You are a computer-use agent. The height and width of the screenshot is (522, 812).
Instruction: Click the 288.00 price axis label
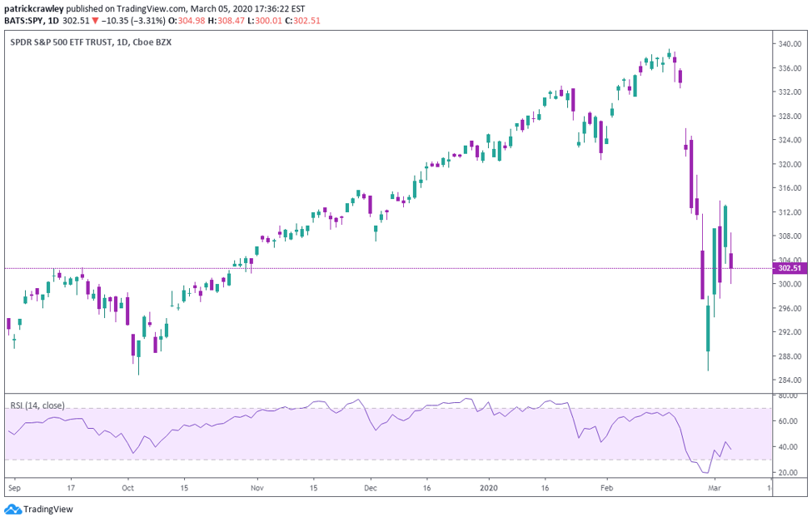point(790,355)
